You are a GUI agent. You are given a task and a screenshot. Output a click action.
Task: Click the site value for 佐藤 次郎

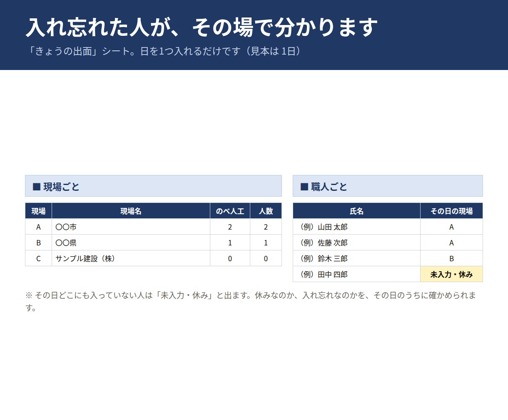[x=451, y=242]
